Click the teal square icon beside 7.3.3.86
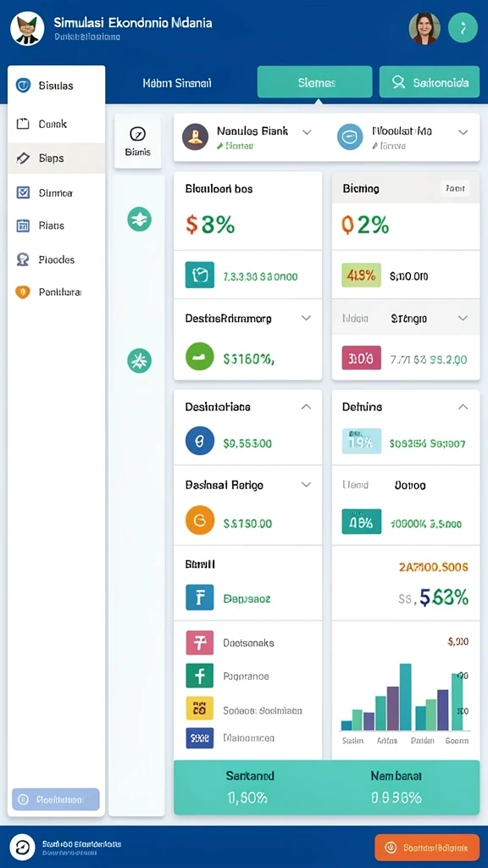 point(200,275)
